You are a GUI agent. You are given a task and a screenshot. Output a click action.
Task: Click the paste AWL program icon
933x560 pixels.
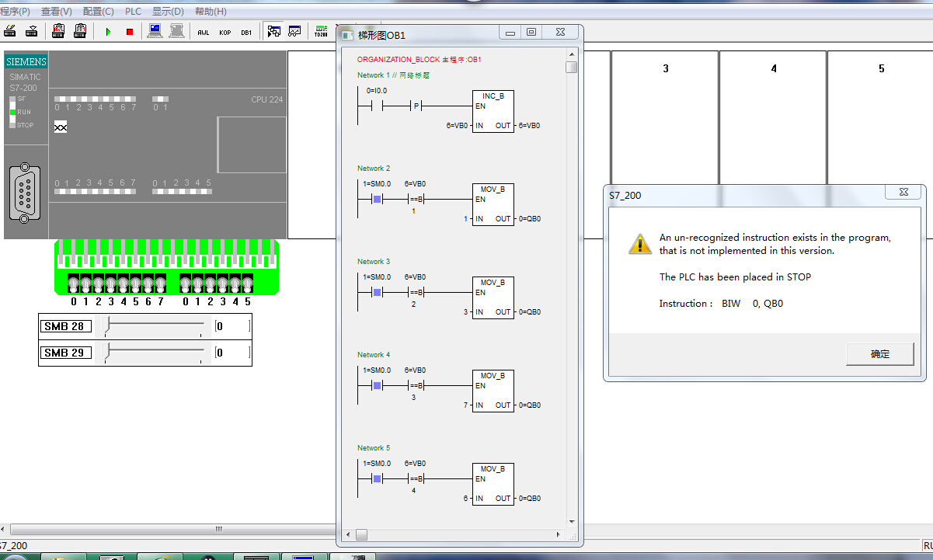pyautogui.click(x=59, y=31)
